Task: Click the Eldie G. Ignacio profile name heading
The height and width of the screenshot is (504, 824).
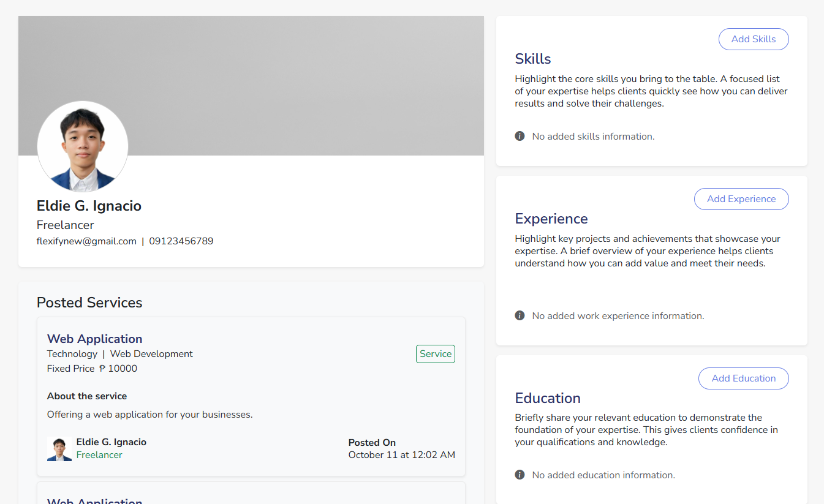Action: point(89,206)
